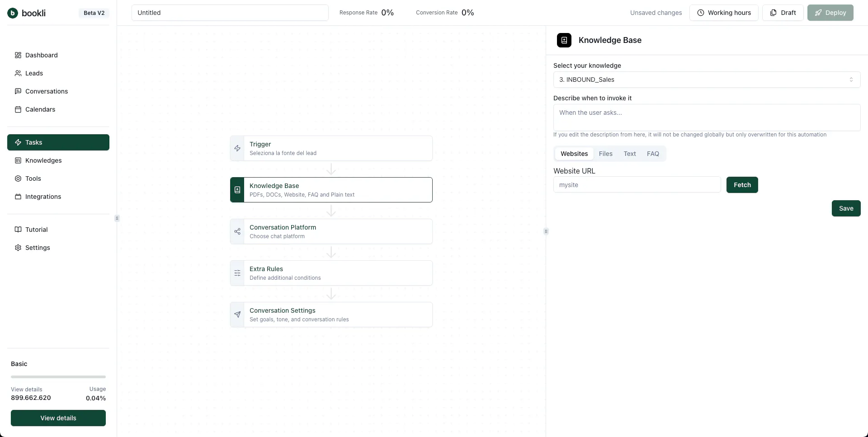Switch to the FAQ tab
The image size is (868, 437).
click(x=653, y=154)
